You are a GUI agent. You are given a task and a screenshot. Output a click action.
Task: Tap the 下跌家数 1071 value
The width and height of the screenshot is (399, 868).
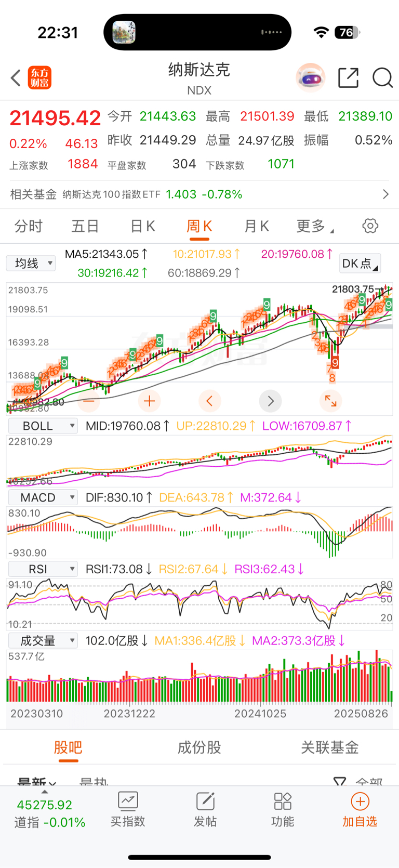(x=281, y=164)
